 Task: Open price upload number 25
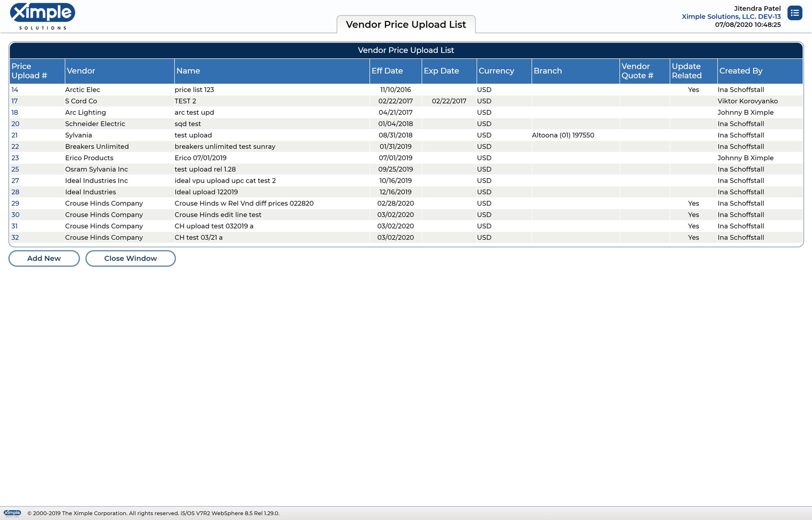pyautogui.click(x=15, y=169)
